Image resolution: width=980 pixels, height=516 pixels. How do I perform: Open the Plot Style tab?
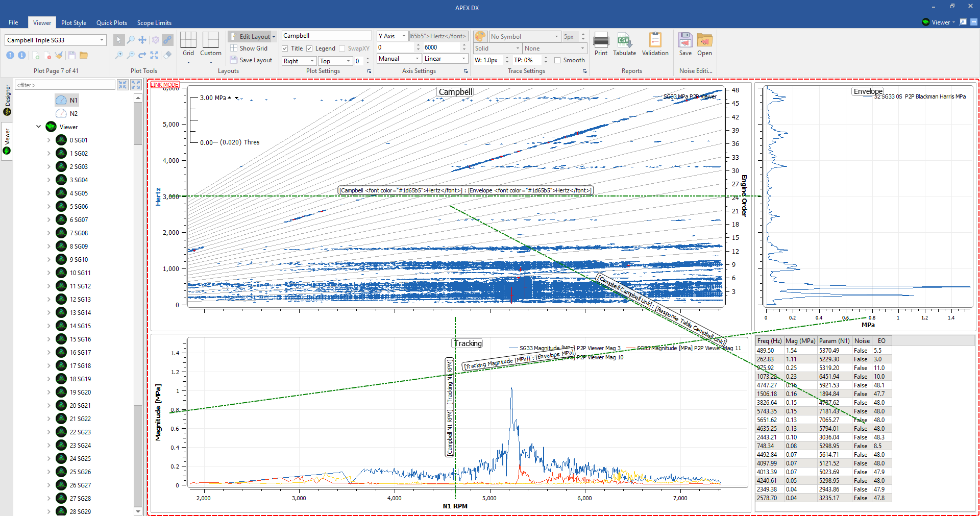pos(73,22)
